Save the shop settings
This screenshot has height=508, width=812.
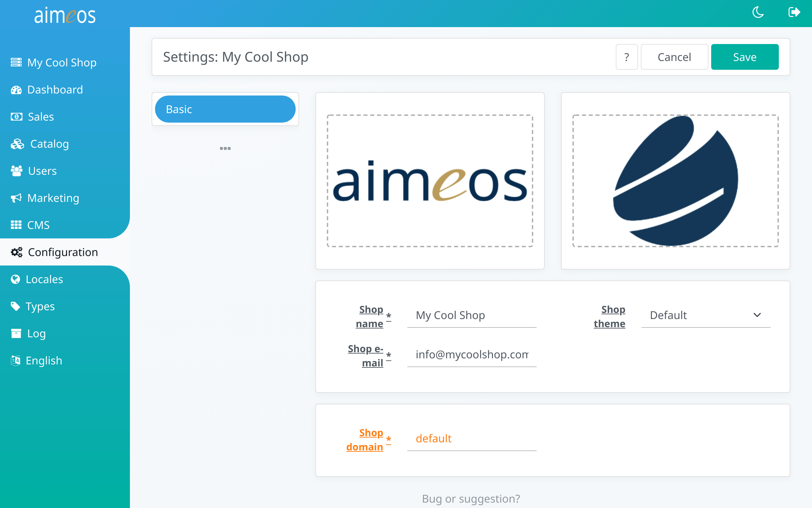click(745, 57)
